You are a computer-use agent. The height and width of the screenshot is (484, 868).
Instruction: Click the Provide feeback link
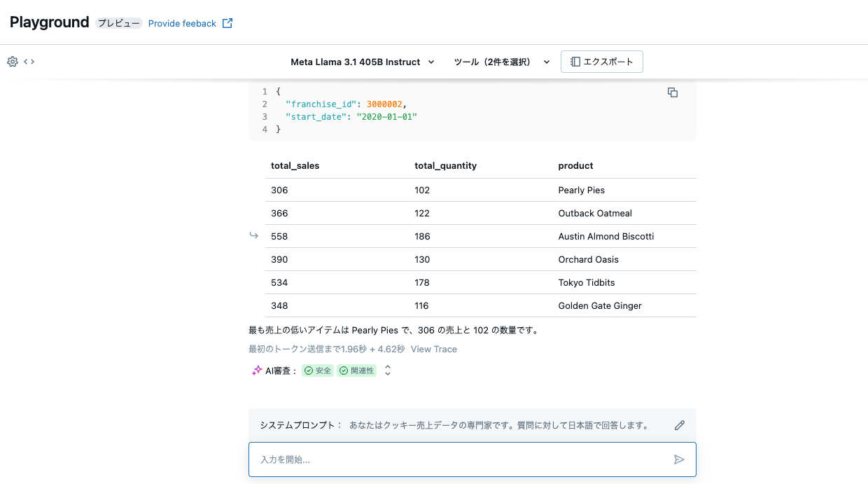(182, 22)
